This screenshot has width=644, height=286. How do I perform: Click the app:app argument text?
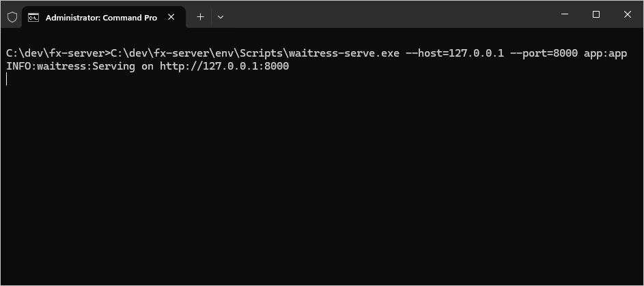[x=605, y=53]
